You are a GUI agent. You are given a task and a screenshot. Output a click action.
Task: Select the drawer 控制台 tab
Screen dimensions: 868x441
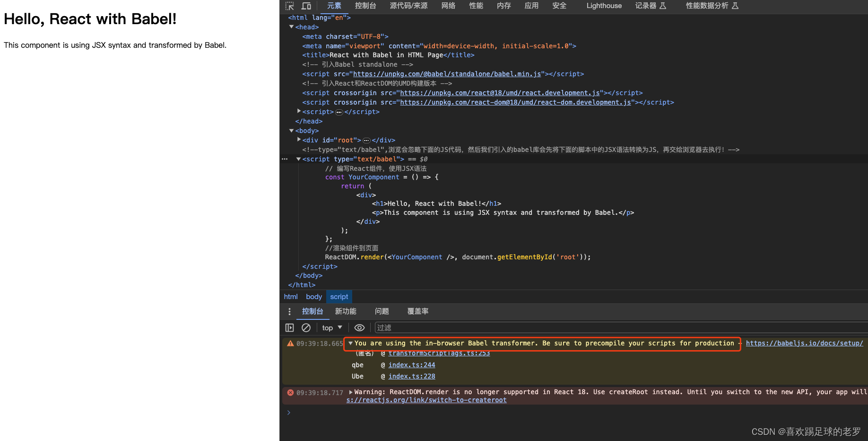(x=312, y=311)
